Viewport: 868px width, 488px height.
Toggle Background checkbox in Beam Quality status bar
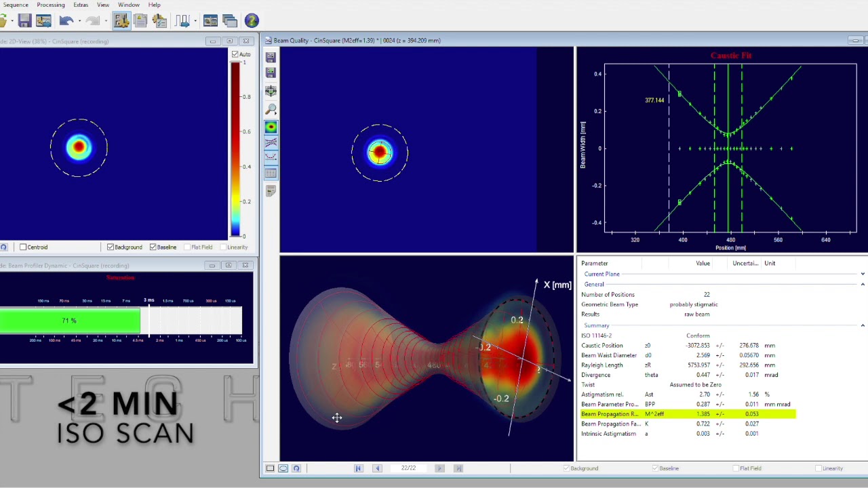click(566, 468)
